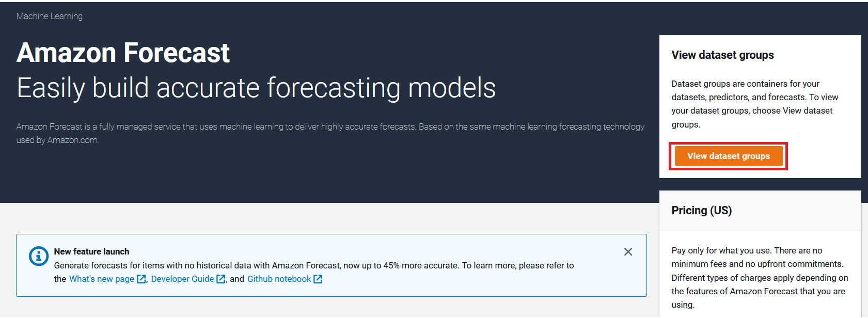868x318 pixels.
Task: Click external-link icon beside What's new page
Action: (x=141, y=279)
